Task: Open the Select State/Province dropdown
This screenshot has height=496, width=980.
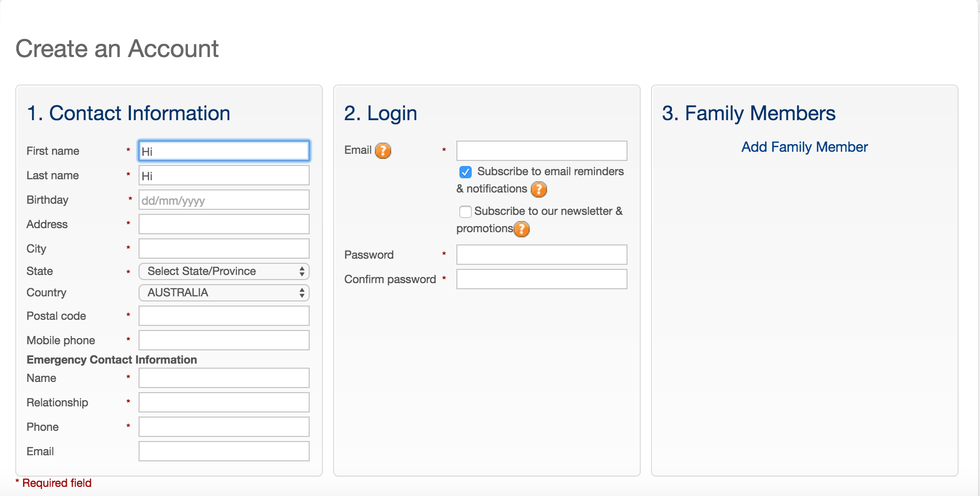Action: pos(224,271)
